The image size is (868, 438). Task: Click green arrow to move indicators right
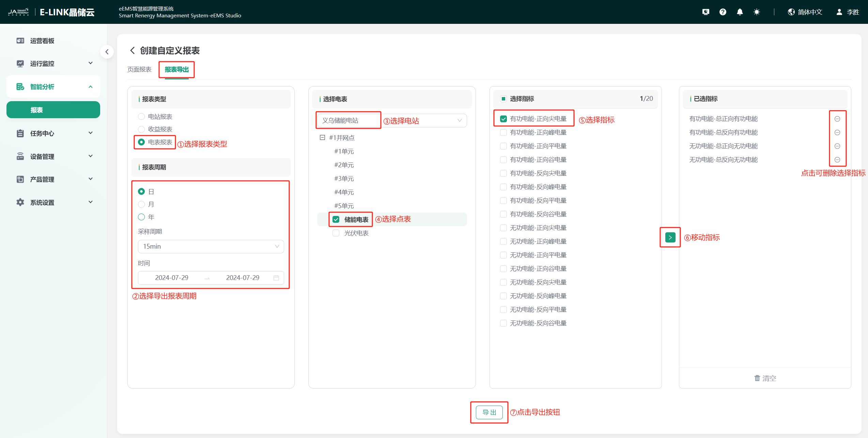(670, 237)
